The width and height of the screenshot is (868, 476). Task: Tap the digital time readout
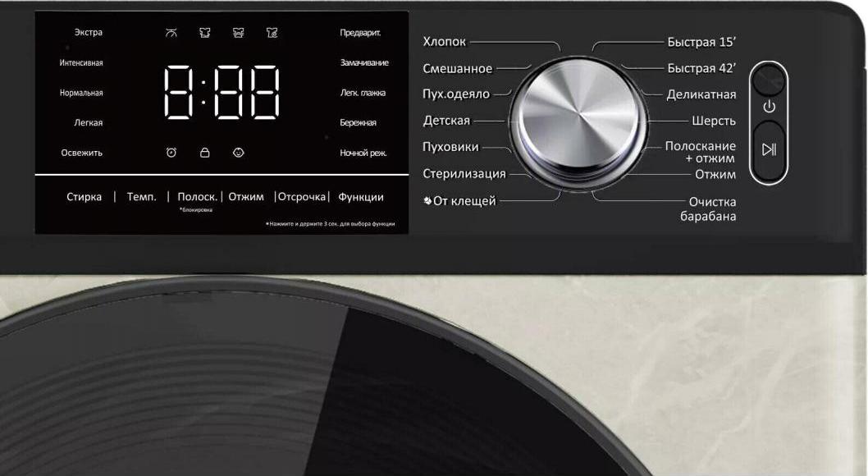(x=222, y=93)
